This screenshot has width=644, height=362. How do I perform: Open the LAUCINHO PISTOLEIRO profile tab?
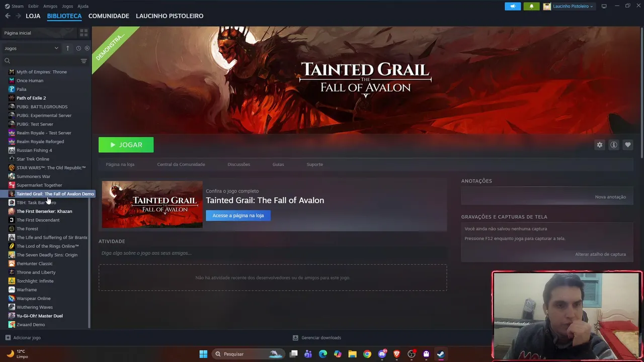coord(170,16)
